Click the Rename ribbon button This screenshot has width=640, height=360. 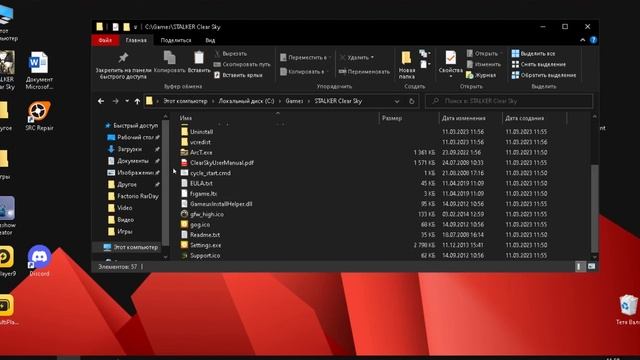(364, 72)
